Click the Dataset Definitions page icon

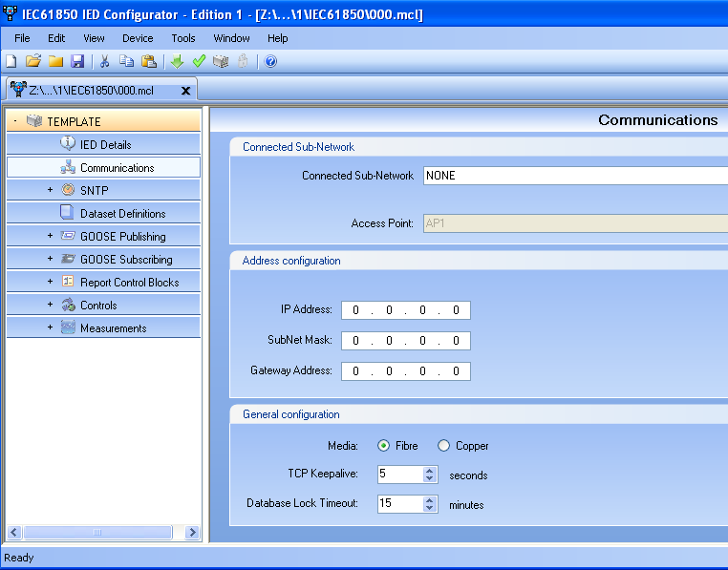tap(67, 212)
